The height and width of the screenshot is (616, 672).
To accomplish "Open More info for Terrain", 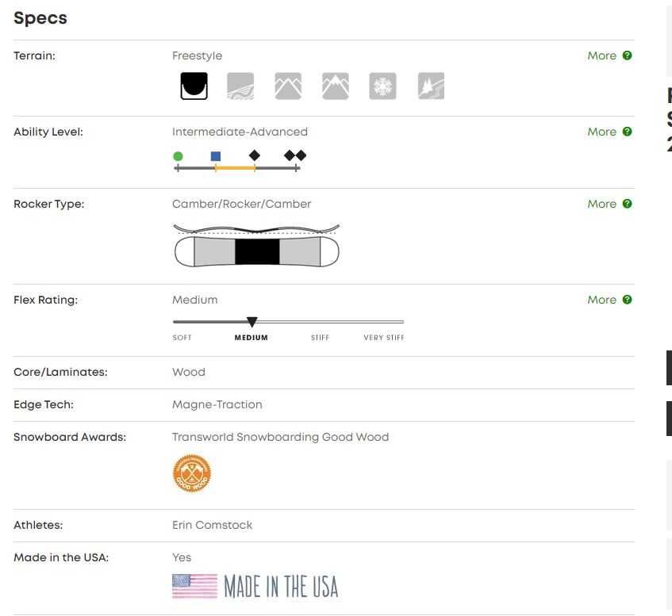I will coord(609,55).
